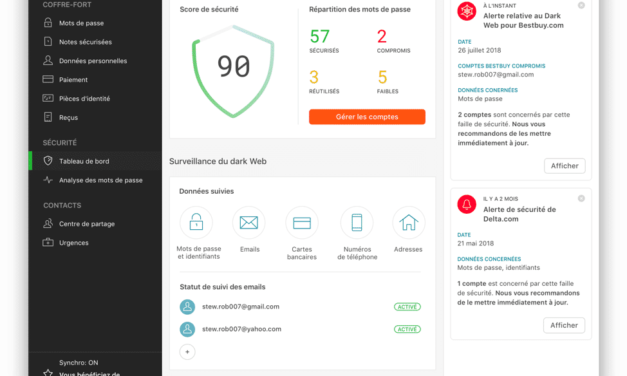Open Mots de passe in the sidebar
The height and width of the screenshot is (376, 627).
(x=82, y=23)
